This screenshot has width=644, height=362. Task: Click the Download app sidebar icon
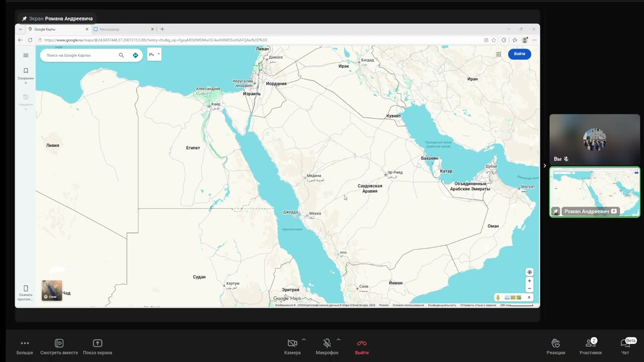26,293
